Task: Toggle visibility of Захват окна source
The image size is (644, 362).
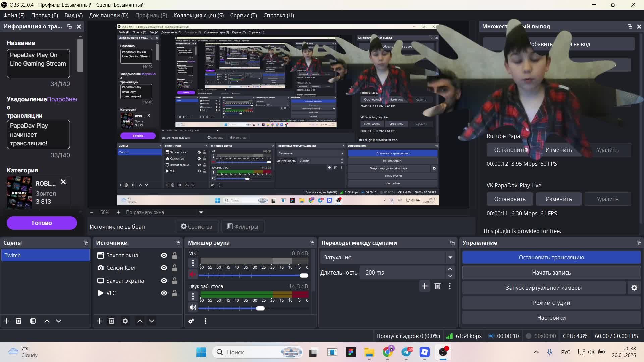Action: click(x=164, y=255)
